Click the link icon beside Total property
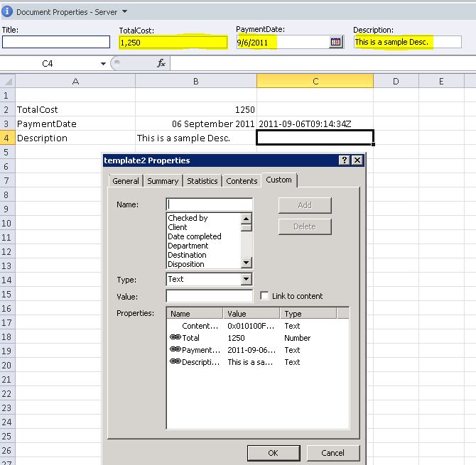 [175, 338]
